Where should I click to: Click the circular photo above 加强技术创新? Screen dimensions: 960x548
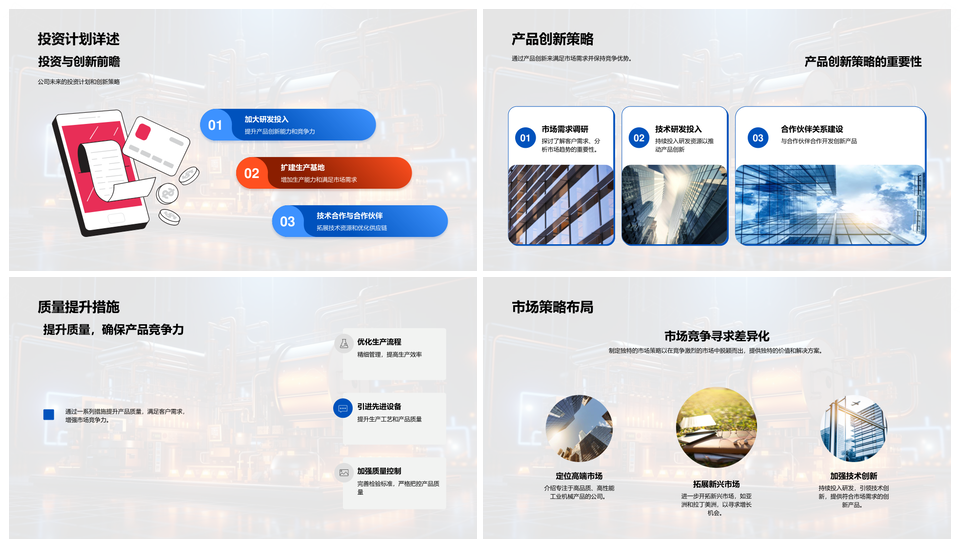pyautogui.click(x=853, y=428)
